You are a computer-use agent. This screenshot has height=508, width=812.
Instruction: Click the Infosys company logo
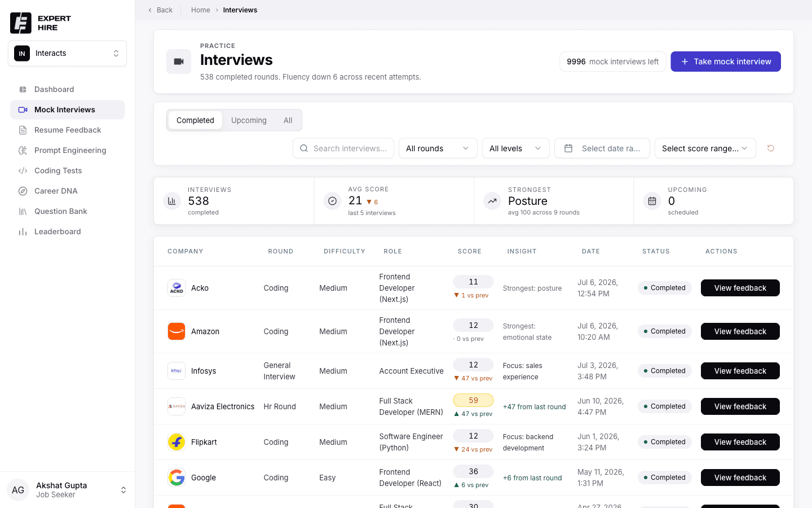pos(176,371)
